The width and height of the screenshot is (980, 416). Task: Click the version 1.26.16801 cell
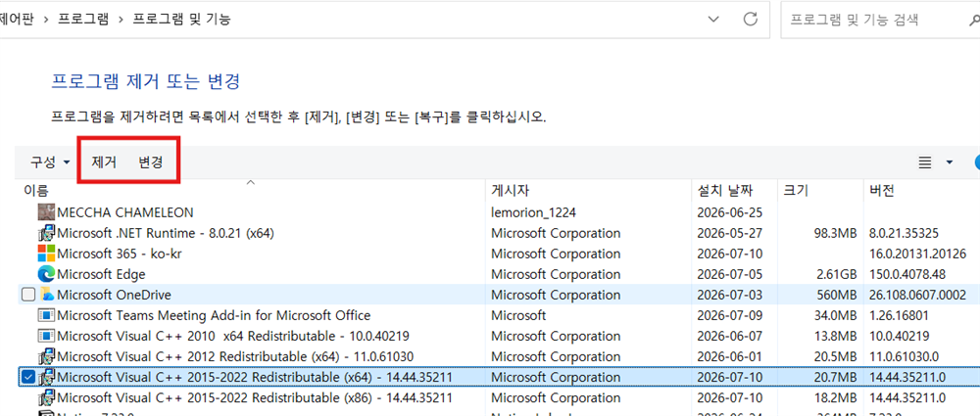click(901, 315)
